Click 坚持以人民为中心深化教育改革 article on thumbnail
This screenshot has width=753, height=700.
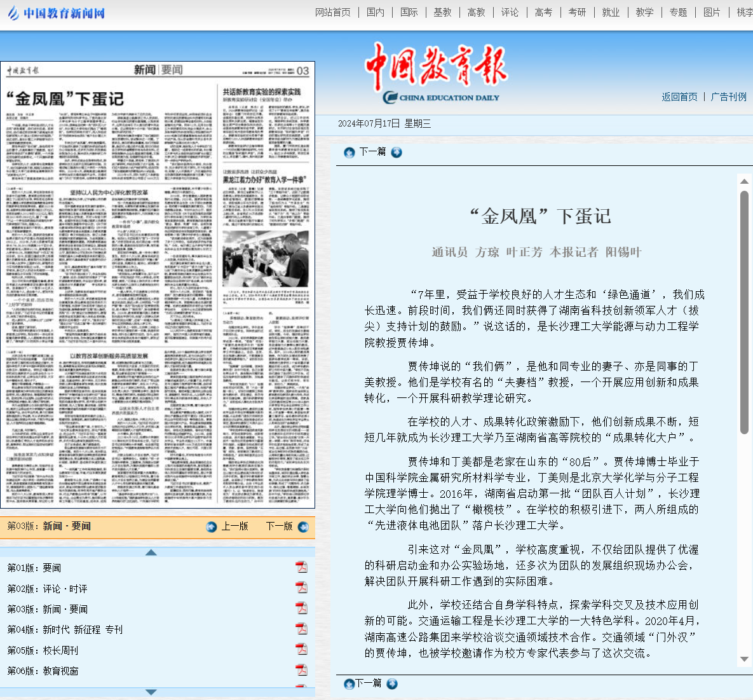pos(109,193)
